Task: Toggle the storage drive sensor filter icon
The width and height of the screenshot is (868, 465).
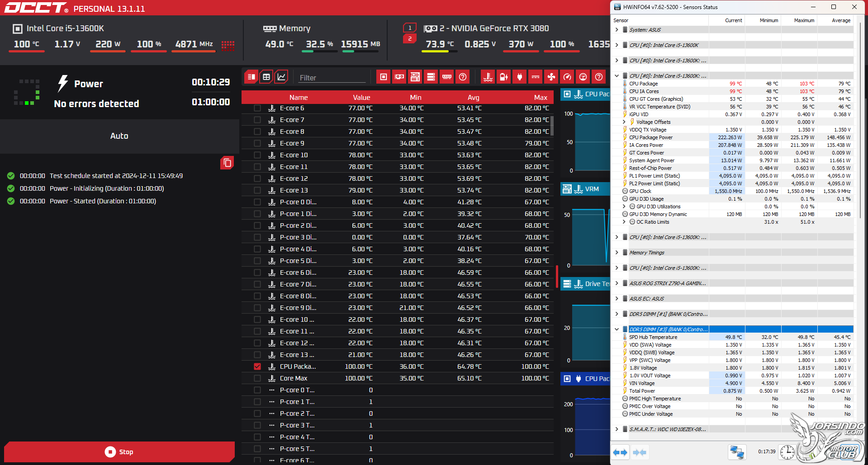Action: [431, 77]
